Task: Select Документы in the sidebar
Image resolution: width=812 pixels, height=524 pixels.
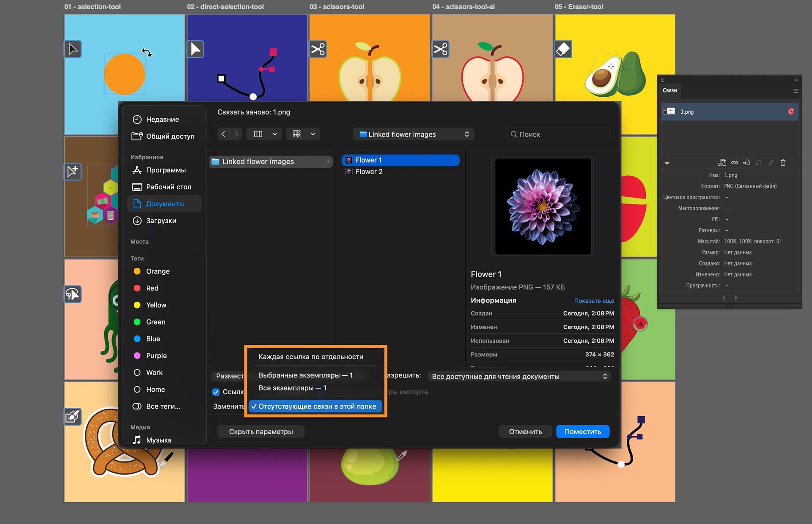Action: click(165, 204)
